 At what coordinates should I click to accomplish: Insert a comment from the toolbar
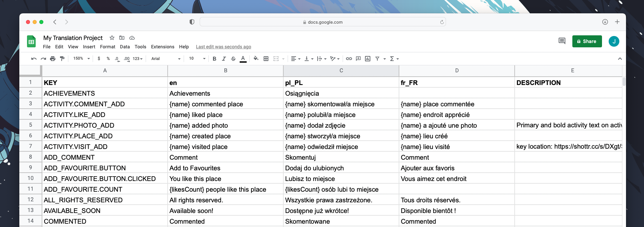(358, 59)
